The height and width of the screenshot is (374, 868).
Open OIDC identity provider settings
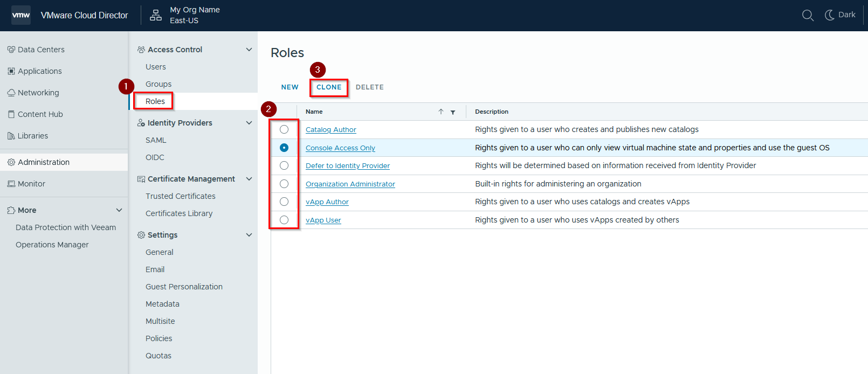(155, 157)
